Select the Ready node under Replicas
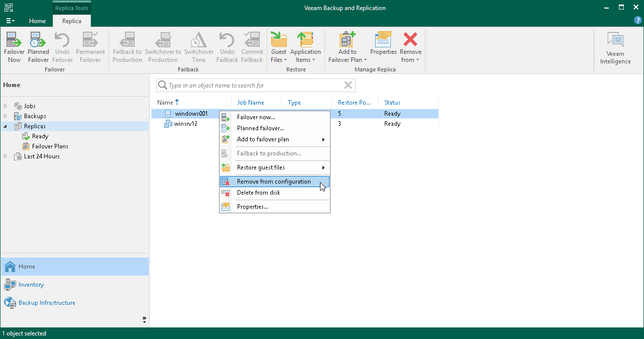The height and width of the screenshot is (339, 644). click(40, 136)
